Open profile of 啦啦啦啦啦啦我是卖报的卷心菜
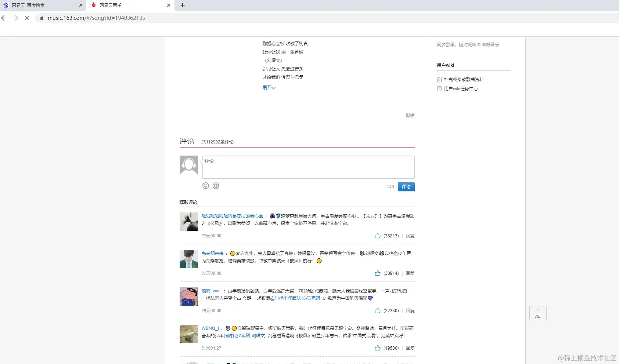Viewport: 619px width, 364px height. click(232, 216)
